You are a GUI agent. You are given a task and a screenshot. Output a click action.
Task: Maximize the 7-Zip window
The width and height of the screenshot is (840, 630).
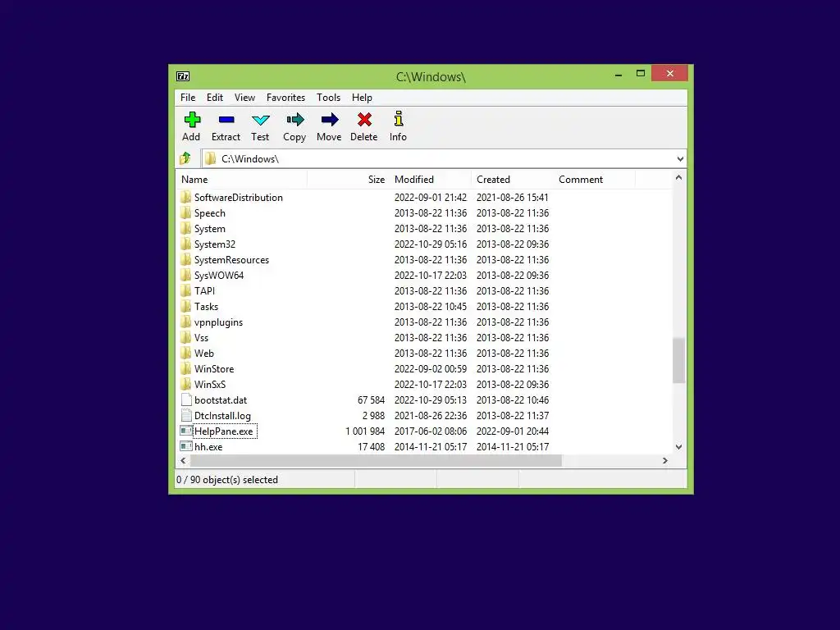[x=640, y=74]
